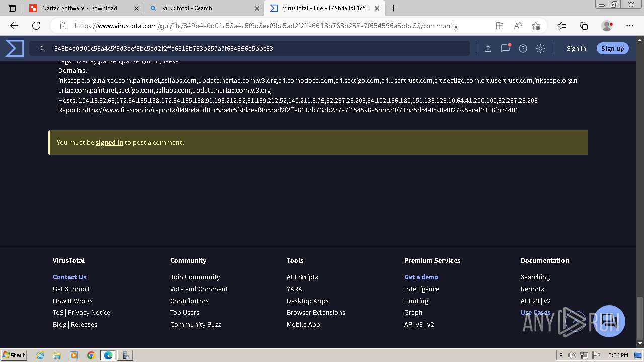Open the Searching documentation link
The width and height of the screenshot is (644, 362).
tap(535, 277)
